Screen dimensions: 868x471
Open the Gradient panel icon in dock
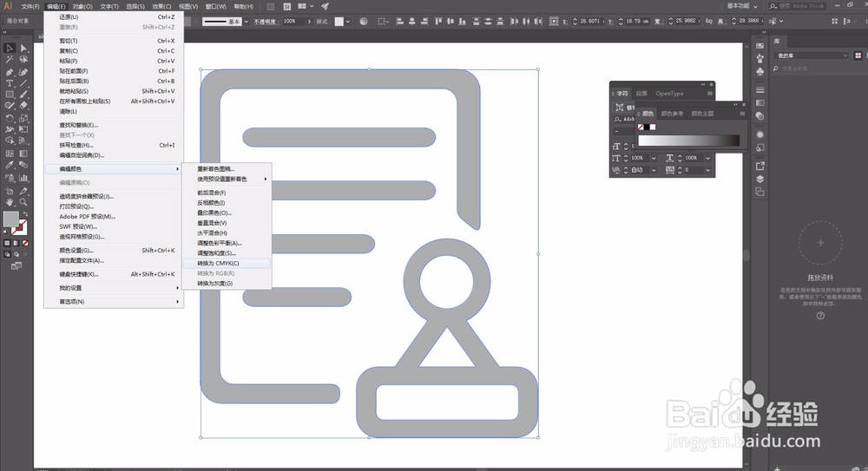(760, 103)
